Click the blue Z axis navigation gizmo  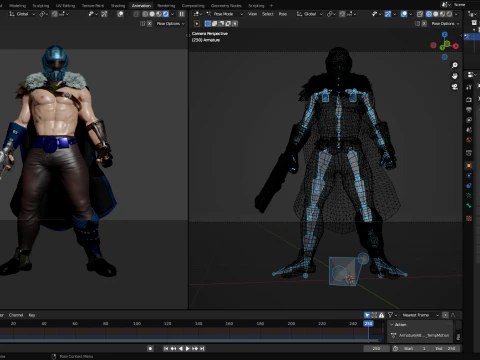pyautogui.click(x=444, y=34)
